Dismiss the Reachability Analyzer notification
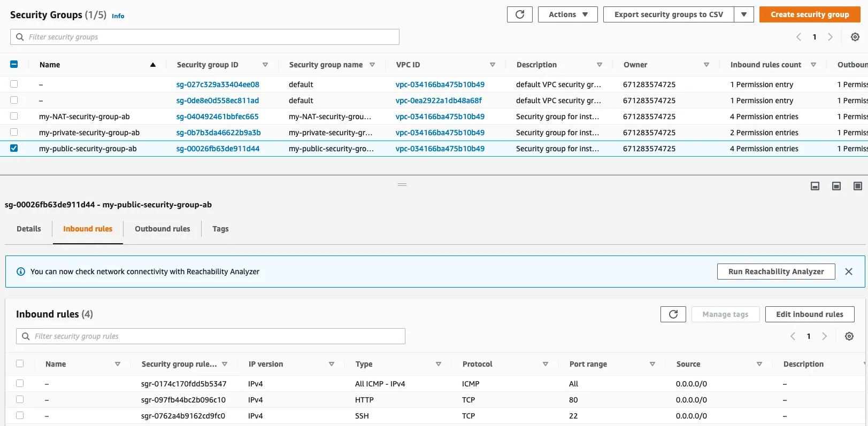 [x=848, y=272]
